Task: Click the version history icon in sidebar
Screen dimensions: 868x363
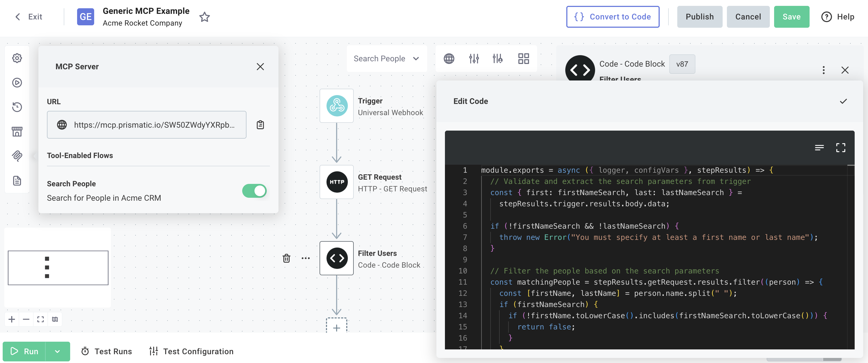Action: [17, 107]
